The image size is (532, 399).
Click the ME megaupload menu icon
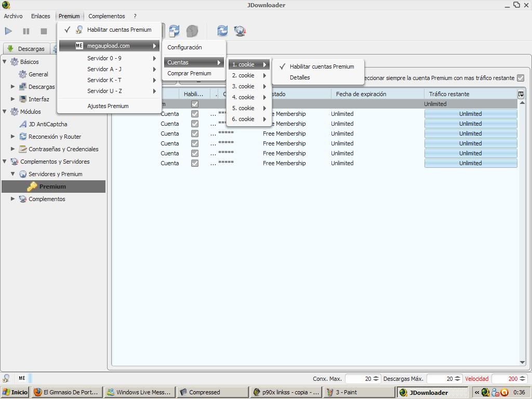point(79,46)
